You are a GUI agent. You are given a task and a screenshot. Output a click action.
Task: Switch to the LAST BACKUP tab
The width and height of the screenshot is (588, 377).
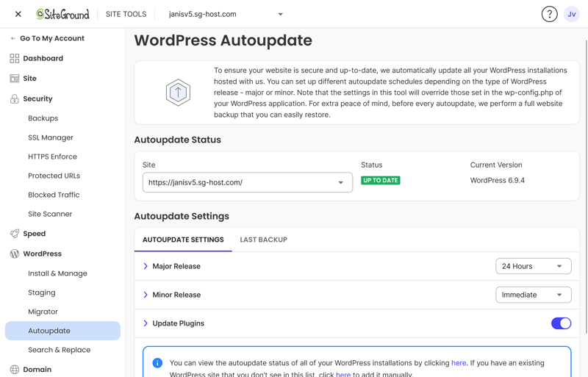coord(263,240)
